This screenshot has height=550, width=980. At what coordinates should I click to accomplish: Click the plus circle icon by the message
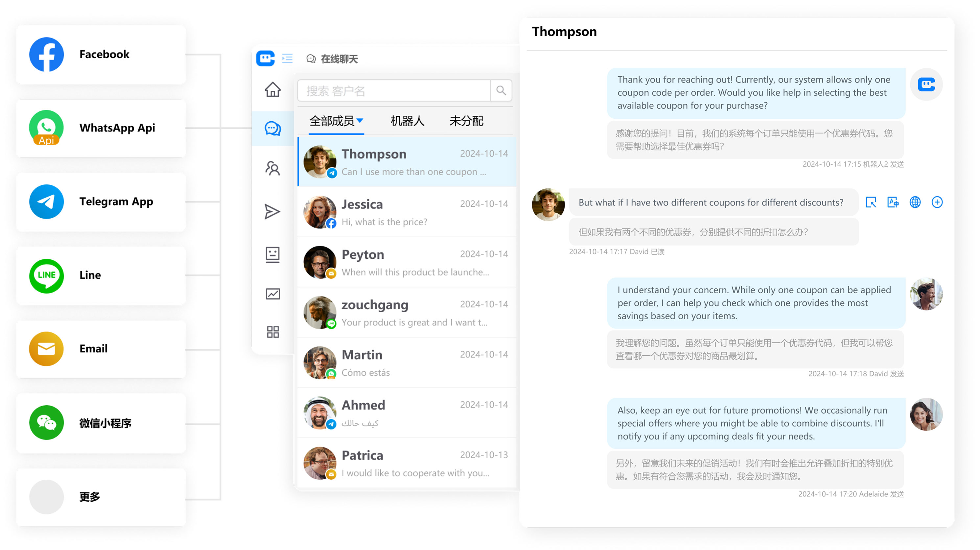click(937, 202)
